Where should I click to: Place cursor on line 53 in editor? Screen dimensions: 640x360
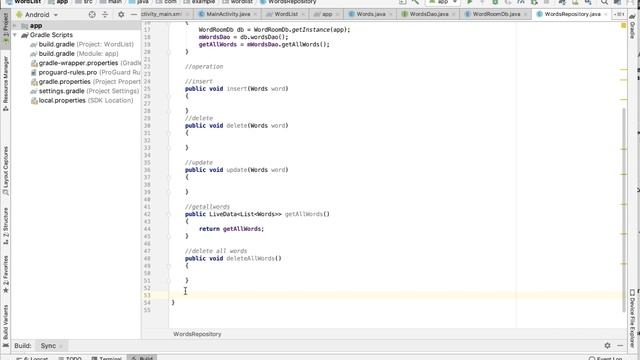point(396,295)
